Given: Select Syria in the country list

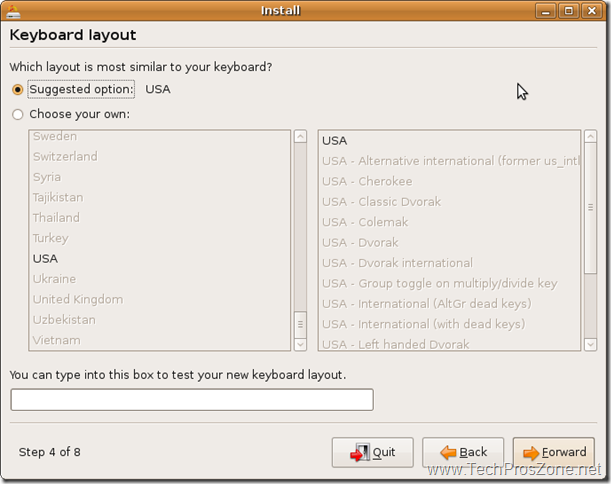Looking at the screenshot, I should pyautogui.click(x=159, y=177).
